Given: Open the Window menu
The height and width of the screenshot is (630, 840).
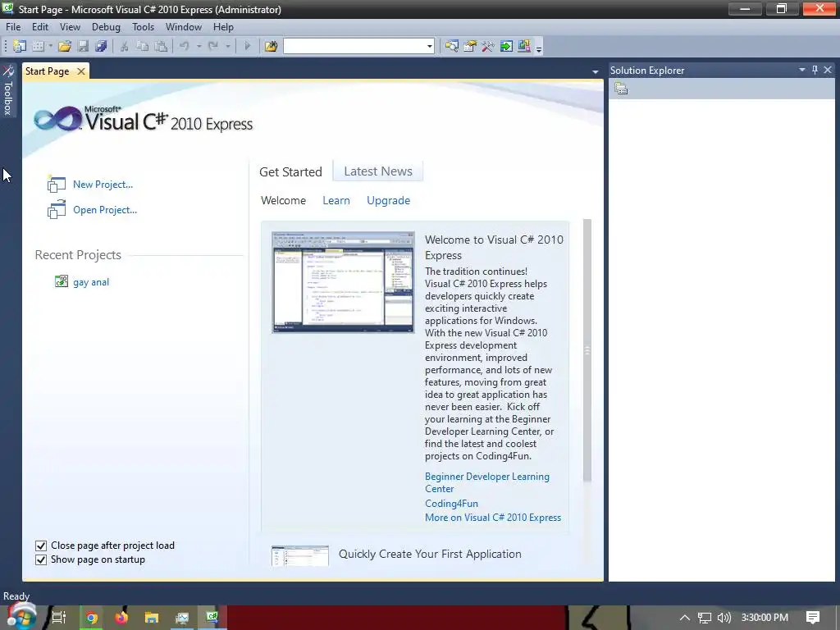Looking at the screenshot, I should (x=184, y=27).
